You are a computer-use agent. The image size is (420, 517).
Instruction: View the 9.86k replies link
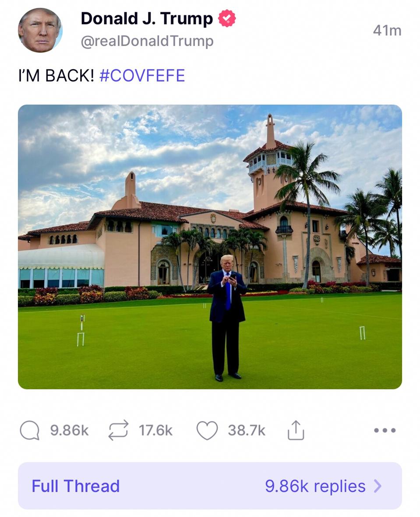tap(315, 486)
